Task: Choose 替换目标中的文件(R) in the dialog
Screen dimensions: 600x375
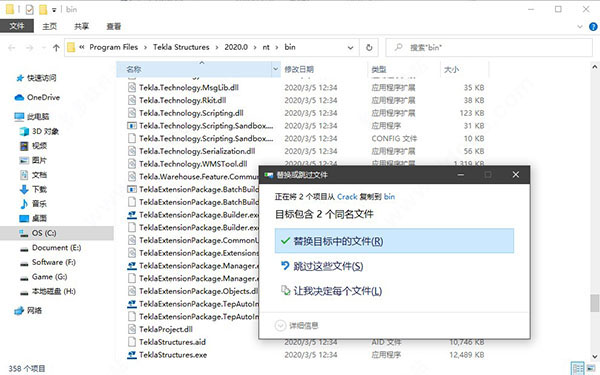Action: 394,241
